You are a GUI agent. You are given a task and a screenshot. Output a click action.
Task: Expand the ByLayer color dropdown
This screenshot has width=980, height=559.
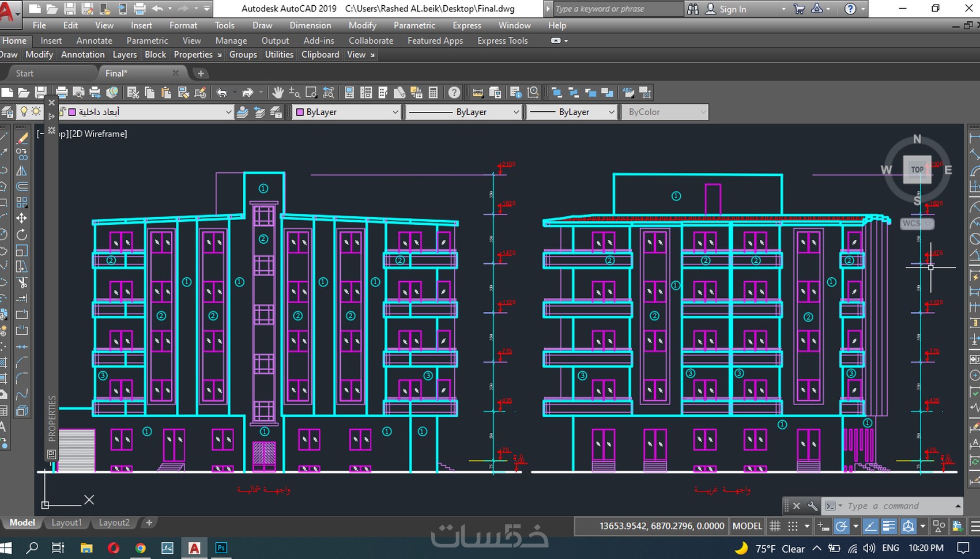(395, 112)
